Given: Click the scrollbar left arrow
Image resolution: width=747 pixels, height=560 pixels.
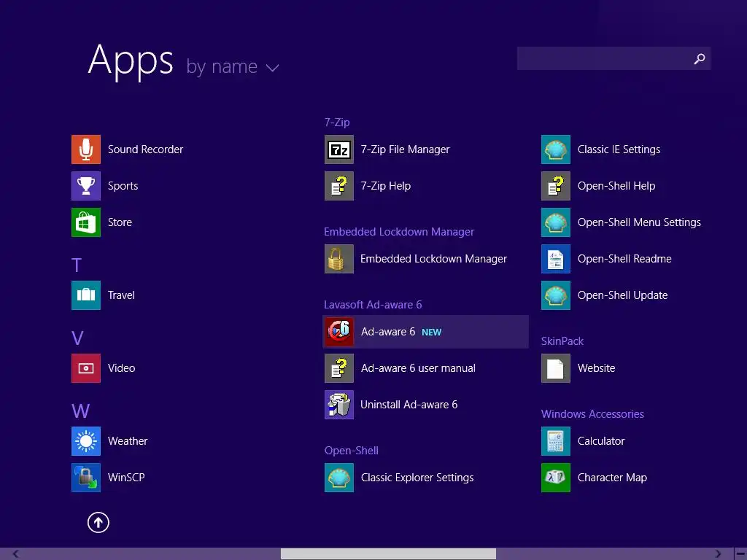Looking at the screenshot, I should 16,554.
